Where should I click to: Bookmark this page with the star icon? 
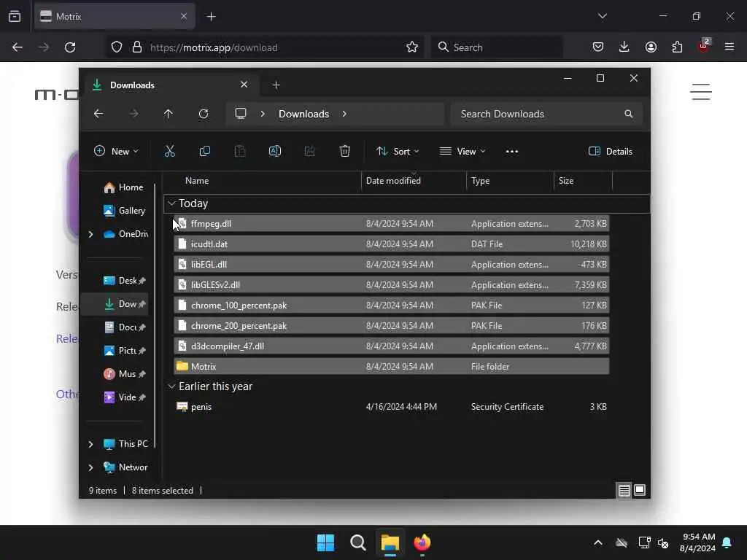coord(412,47)
